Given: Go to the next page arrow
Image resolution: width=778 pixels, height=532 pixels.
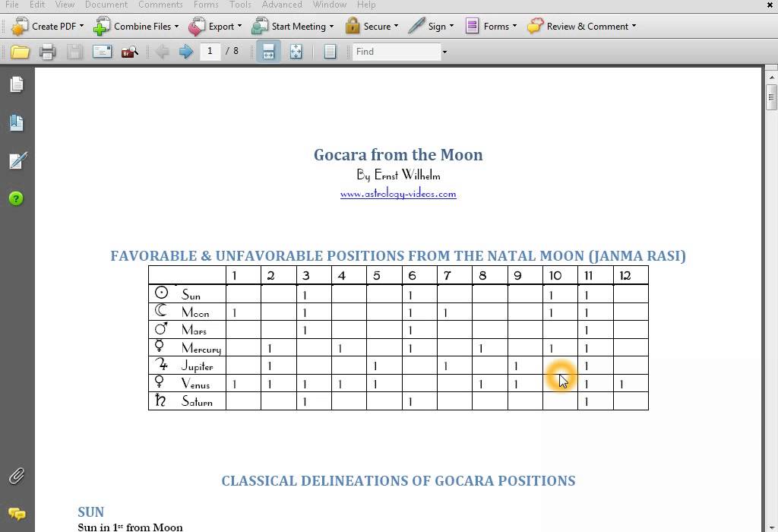Looking at the screenshot, I should [186, 52].
